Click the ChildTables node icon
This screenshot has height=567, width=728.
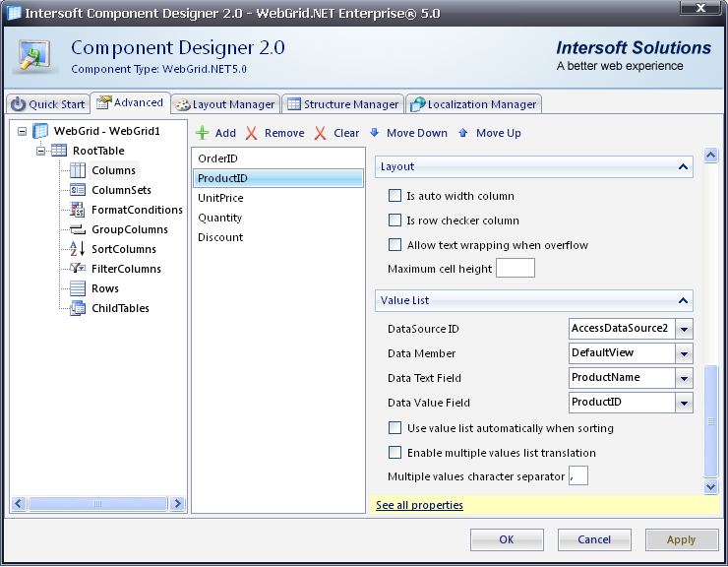(78, 308)
